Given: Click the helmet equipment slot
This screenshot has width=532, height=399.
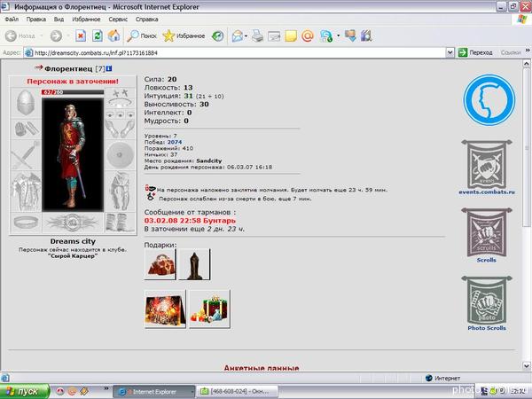Looking at the screenshot, I should point(26,103).
